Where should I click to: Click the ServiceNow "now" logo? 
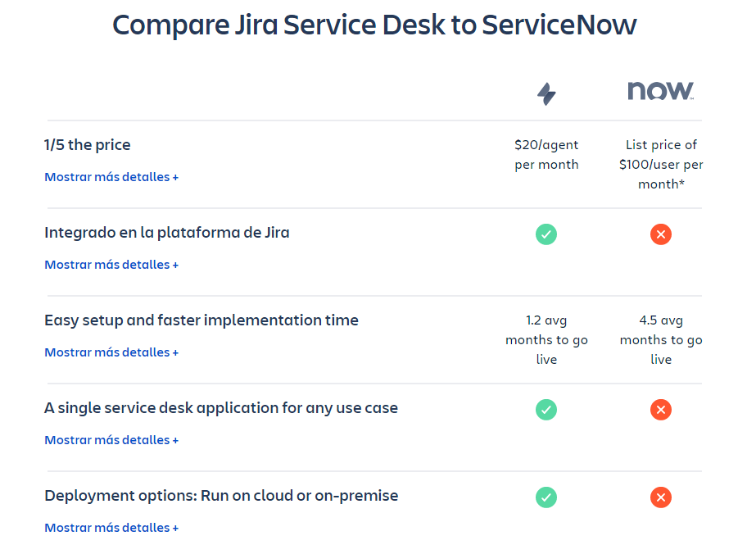pyautogui.click(x=659, y=90)
